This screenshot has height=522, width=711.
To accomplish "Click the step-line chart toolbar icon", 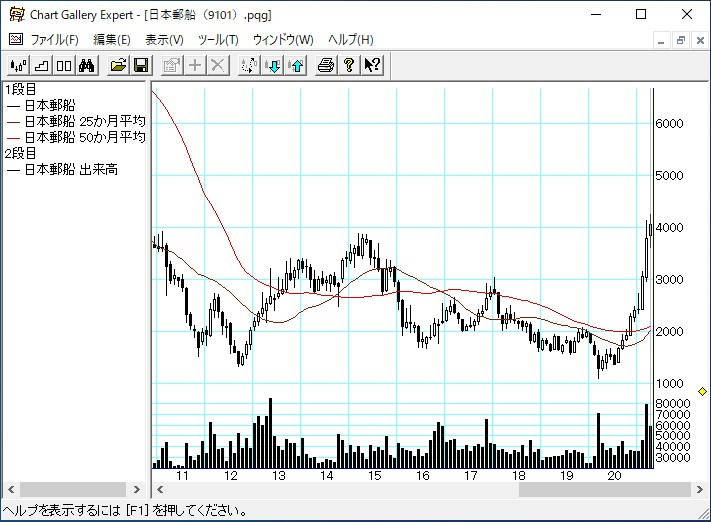I will click(41, 66).
